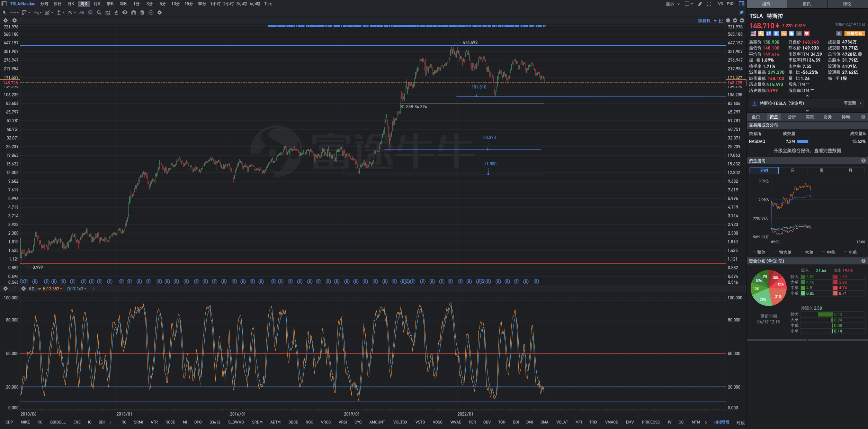Expand more indicators with chevron after BBI
868x429 pixels.
point(110,422)
